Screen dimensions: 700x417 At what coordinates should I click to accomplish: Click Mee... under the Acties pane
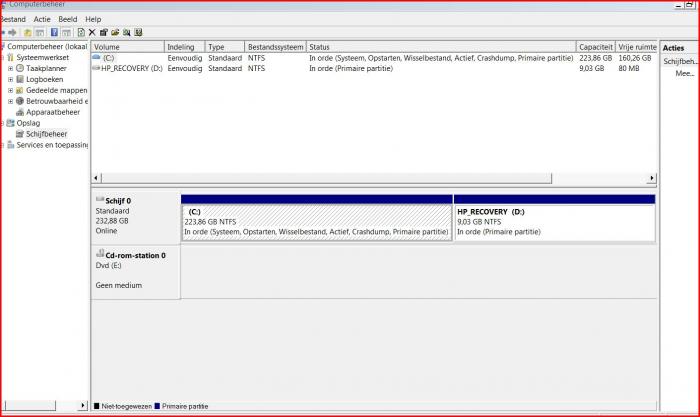(685, 73)
